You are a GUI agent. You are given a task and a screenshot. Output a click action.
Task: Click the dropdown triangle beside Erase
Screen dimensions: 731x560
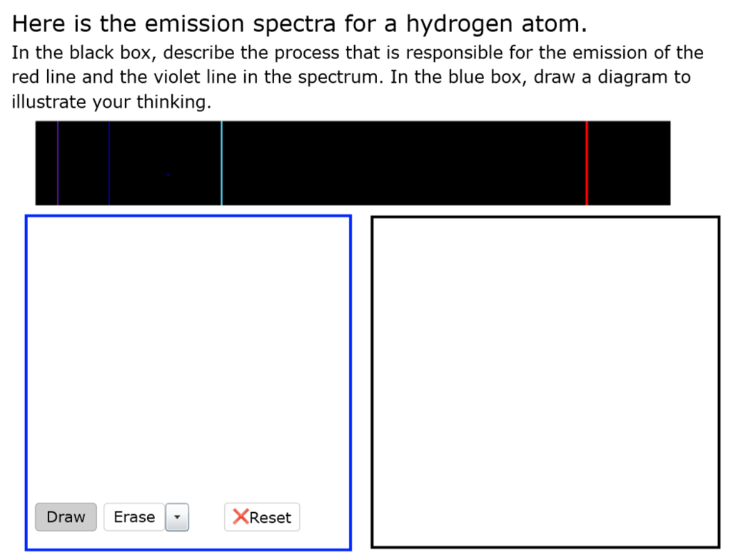point(177,516)
